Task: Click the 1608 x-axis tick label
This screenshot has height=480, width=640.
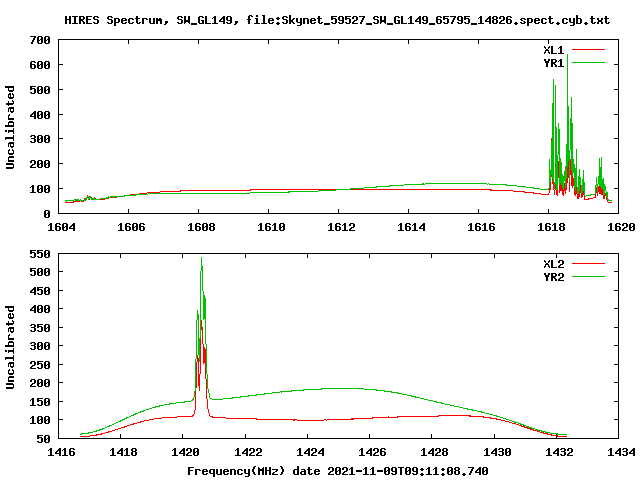Action: tap(201, 227)
